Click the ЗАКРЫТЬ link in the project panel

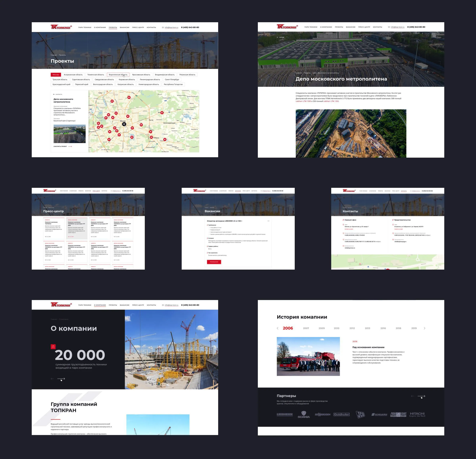click(59, 94)
